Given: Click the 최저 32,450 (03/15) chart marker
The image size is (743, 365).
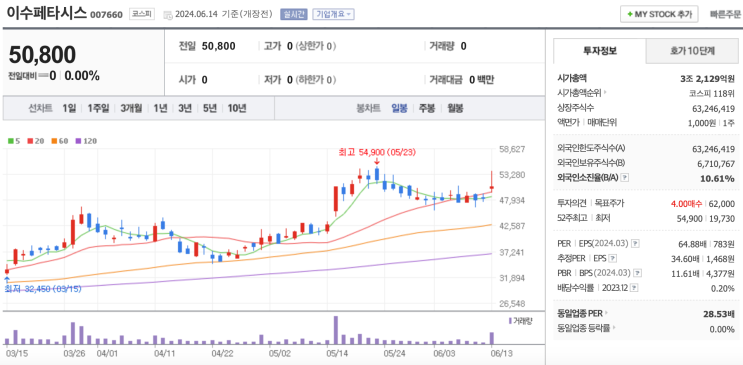Looking at the screenshot, I should coord(43,288).
